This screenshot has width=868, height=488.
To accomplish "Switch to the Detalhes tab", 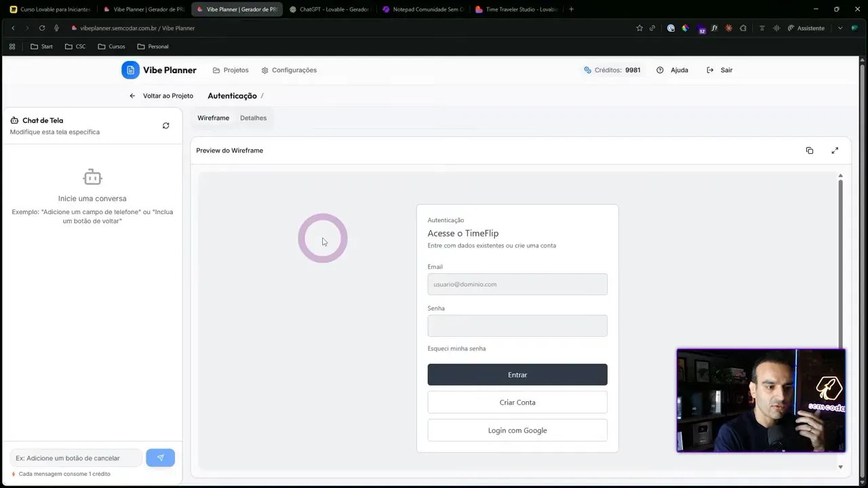I will [253, 118].
